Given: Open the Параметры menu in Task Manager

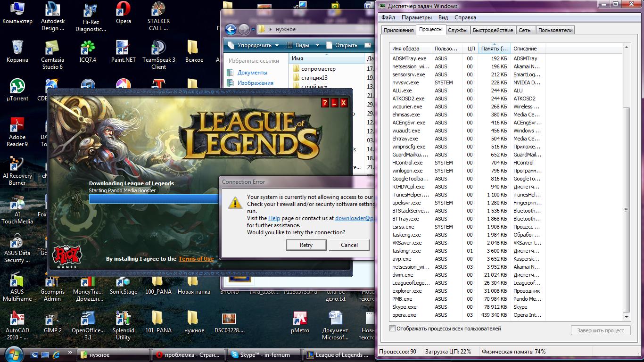Looking at the screenshot, I should click(416, 17).
